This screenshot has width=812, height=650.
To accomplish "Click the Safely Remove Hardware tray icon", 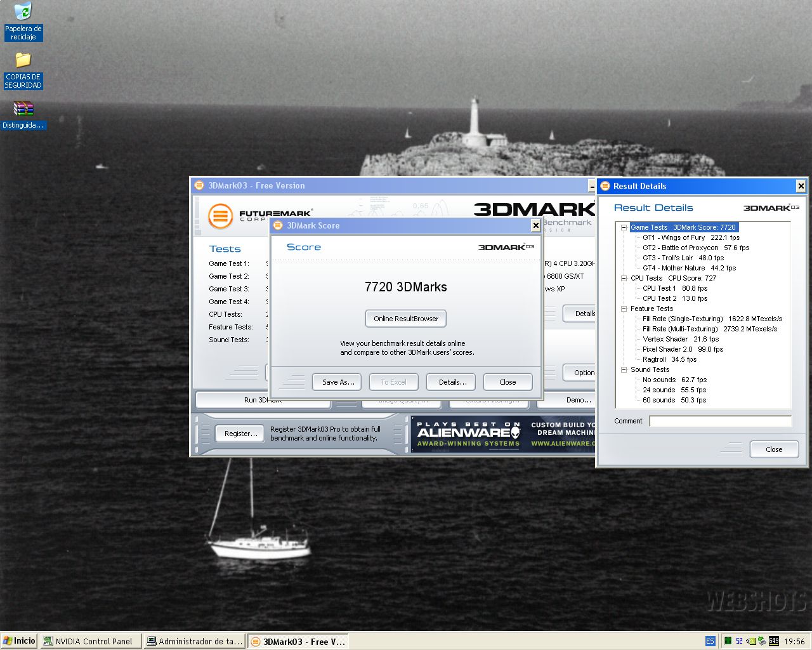I will coord(762,641).
